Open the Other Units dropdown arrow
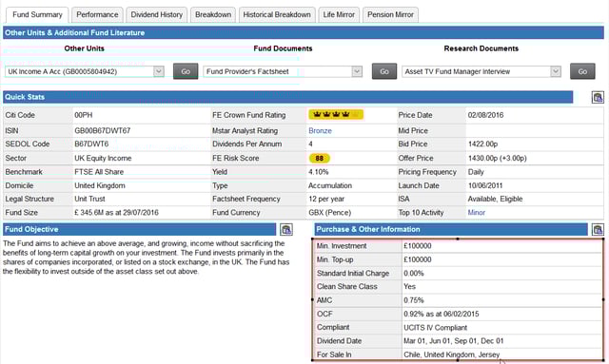 tap(159, 71)
